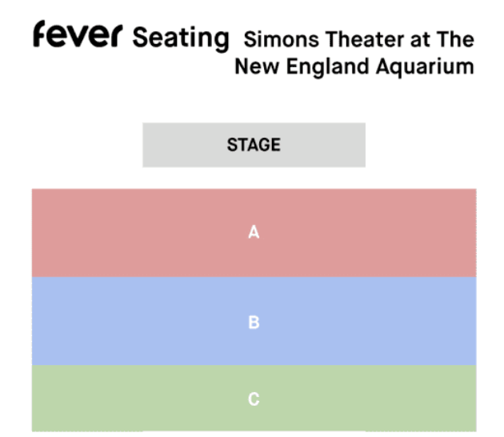Click the Seating heading text

click(x=181, y=38)
